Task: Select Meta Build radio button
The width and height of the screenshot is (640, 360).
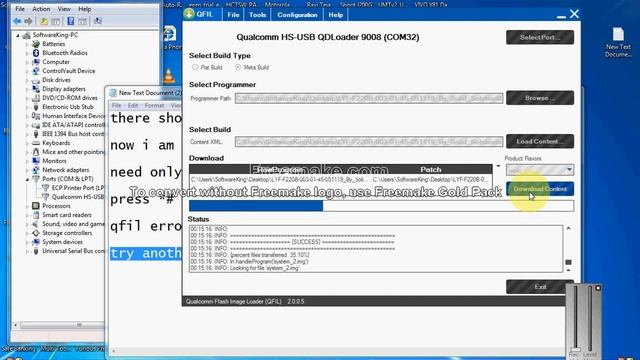Action: (x=238, y=67)
